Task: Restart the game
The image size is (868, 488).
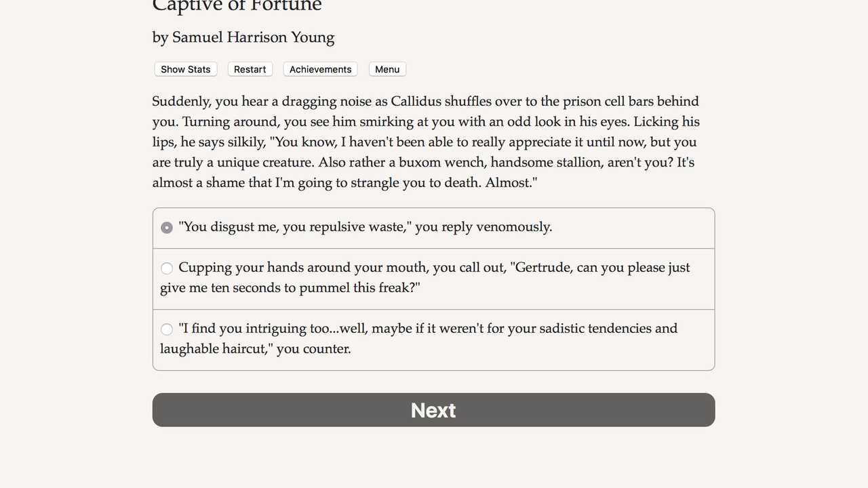Action: [250, 69]
